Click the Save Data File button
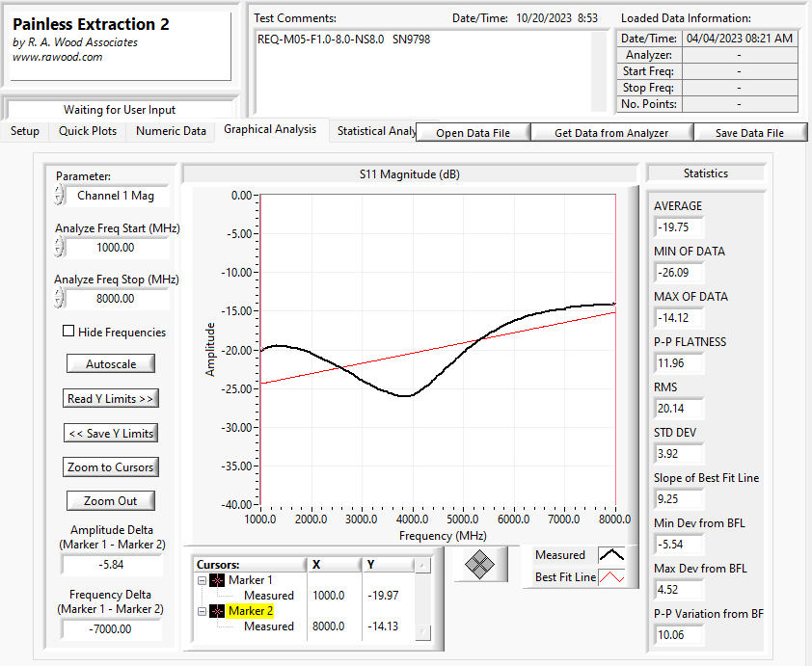Screen dimensions: 812x666 tap(749, 132)
